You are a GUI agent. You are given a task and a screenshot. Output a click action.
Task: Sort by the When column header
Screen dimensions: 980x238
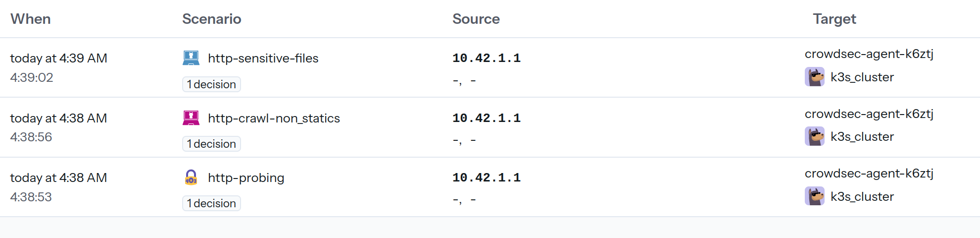[31, 19]
